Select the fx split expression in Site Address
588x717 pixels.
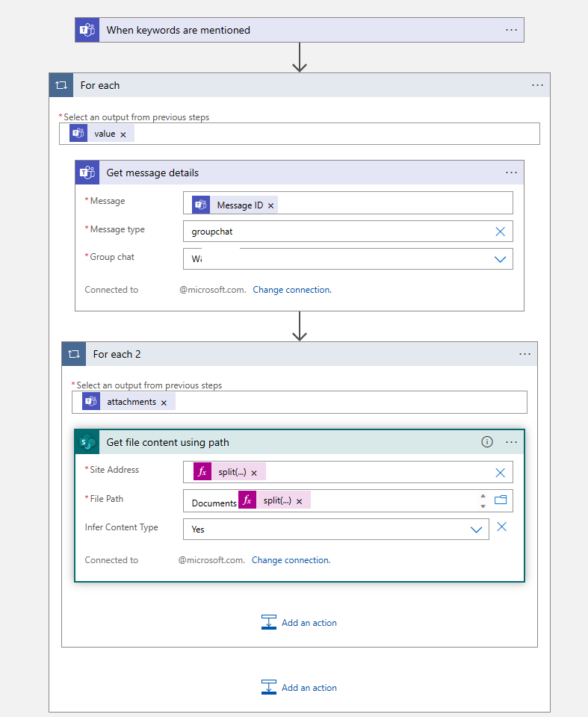224,471
